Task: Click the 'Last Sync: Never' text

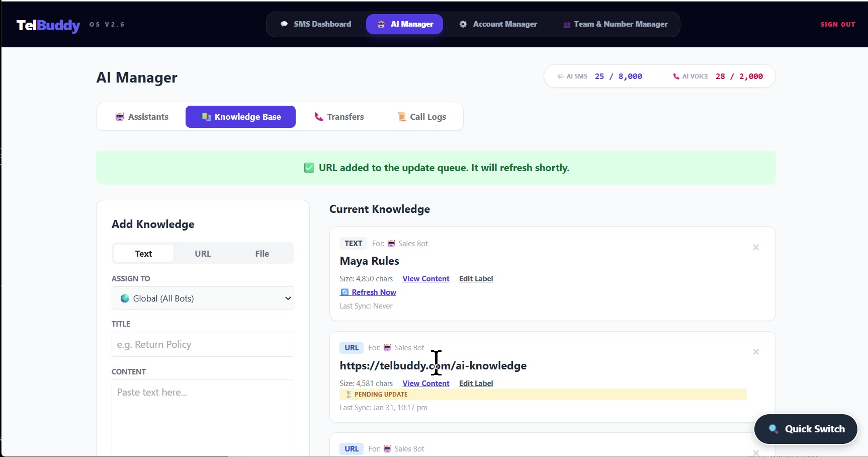Action: [x=366, y=306]
